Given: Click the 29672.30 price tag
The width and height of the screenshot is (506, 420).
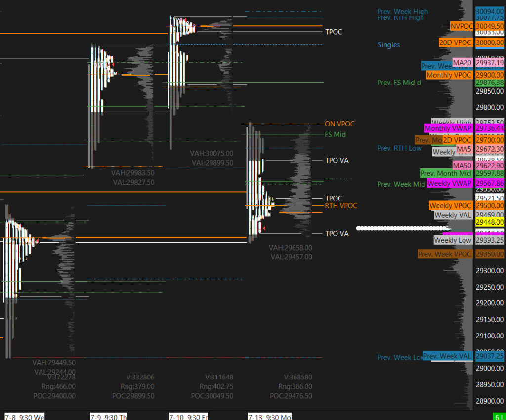Looking at the screenshot, I should coord(490,149).
